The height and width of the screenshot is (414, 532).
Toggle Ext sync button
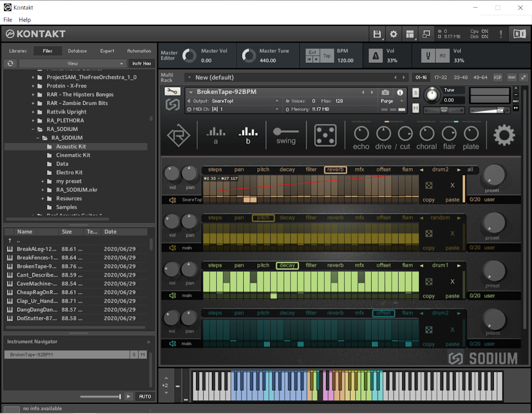tap(312, 52)
